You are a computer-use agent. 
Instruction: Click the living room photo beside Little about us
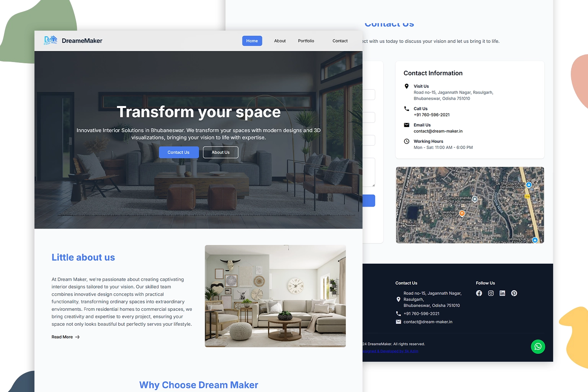click(275, 296)
